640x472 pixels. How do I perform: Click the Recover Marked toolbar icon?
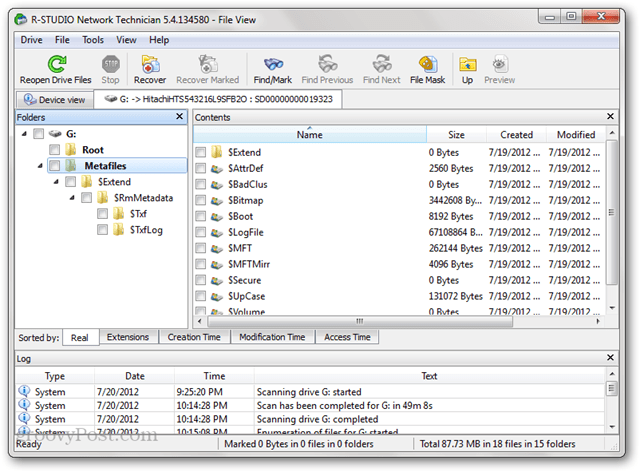point(208,64)
